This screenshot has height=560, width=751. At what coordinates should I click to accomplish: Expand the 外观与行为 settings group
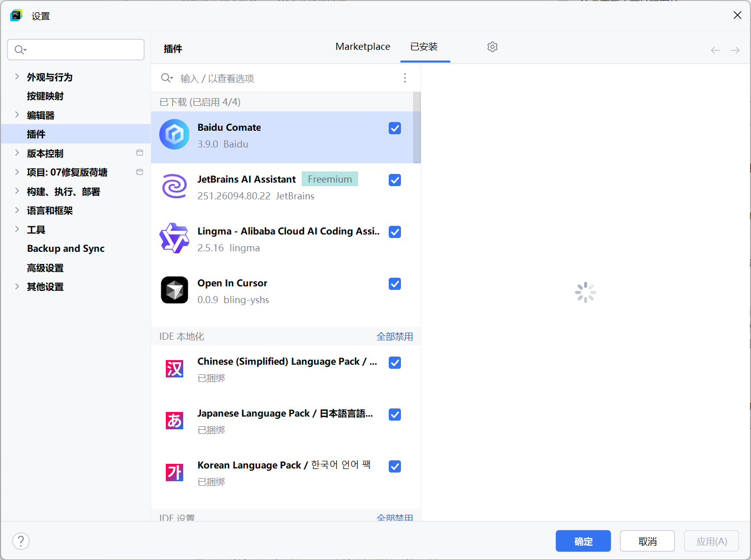click(17, 77)
